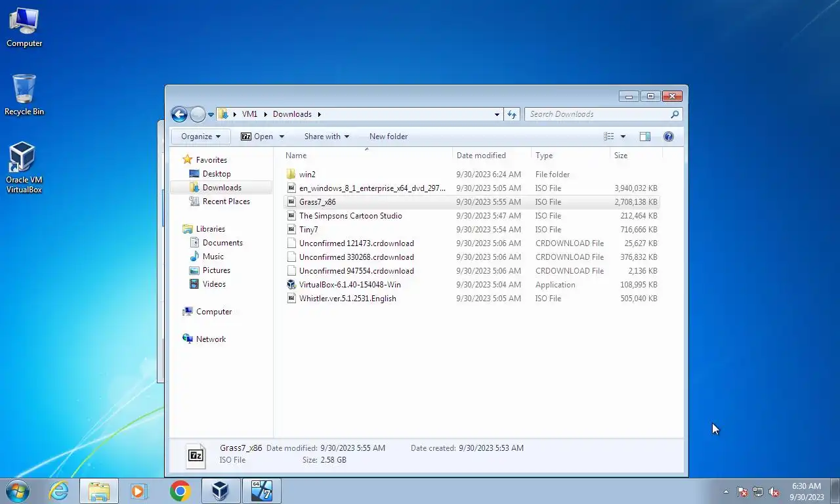This screenshot has width=840, height=504.
Task: Sort by Date modified column header
Action: pos(492,156)
